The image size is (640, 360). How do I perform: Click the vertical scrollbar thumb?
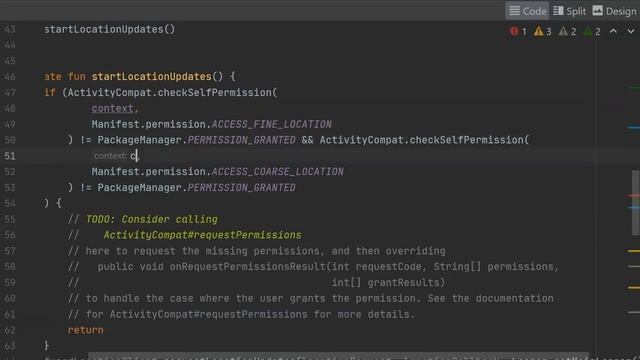[636, 202]
